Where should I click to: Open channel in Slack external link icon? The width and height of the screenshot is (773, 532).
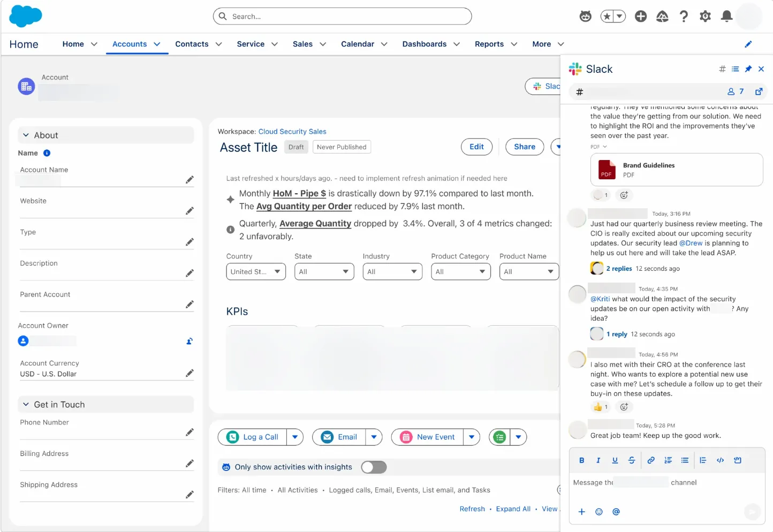point(759,92)
